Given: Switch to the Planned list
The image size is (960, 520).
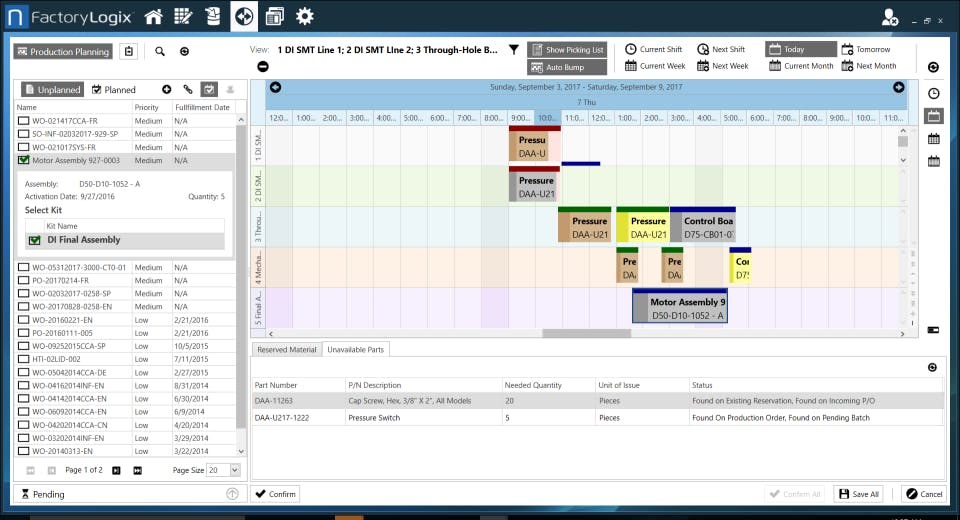Looking at the screenshot, I should coord(114,89).
